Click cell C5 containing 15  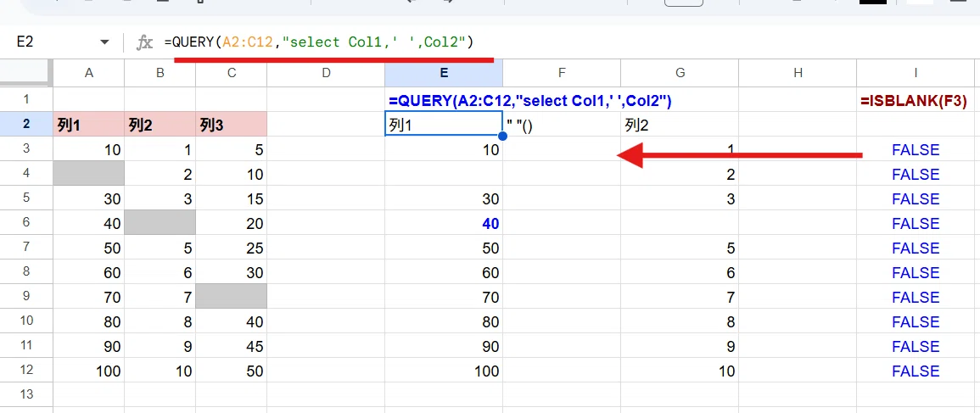point(232,198)
